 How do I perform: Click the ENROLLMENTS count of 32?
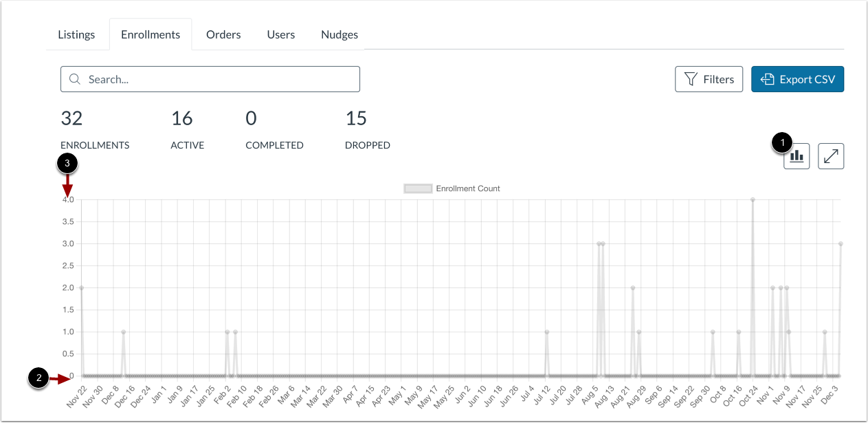tap(72, 118)
